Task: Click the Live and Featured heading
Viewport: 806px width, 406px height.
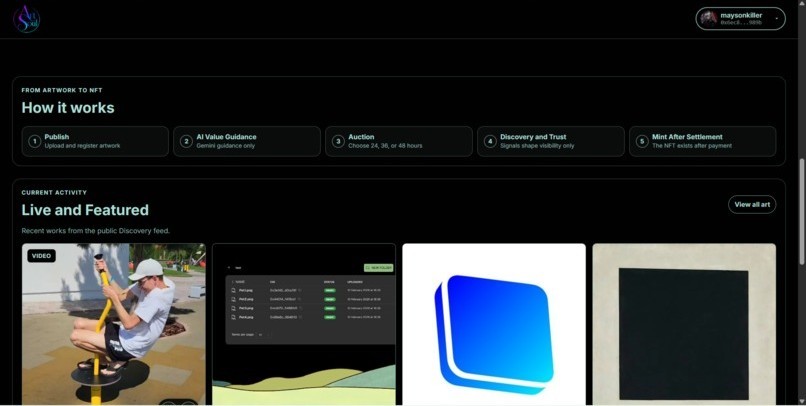Action: point(85,210)
